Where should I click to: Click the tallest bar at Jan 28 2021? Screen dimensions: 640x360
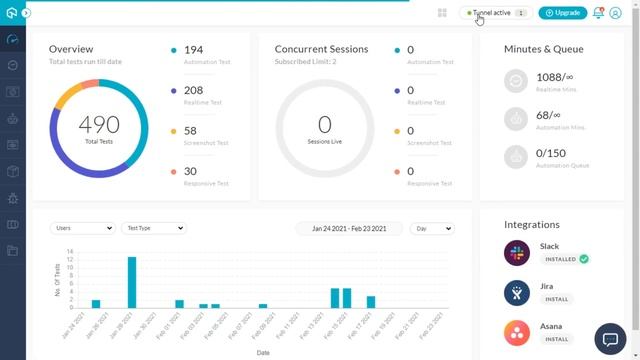click(132, 282)
